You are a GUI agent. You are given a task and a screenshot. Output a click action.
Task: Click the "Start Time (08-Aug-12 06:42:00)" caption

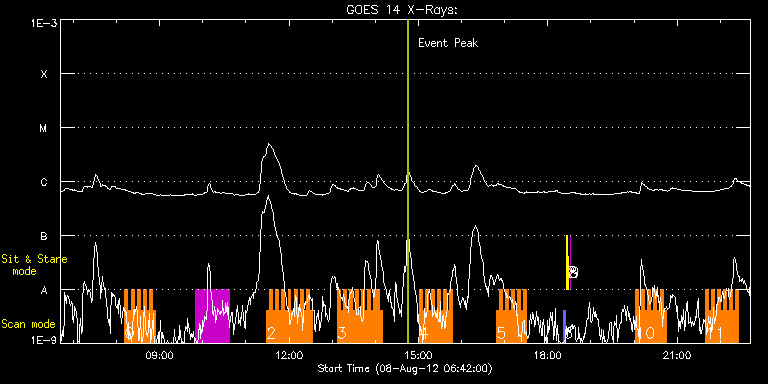(x=405, y=368)
